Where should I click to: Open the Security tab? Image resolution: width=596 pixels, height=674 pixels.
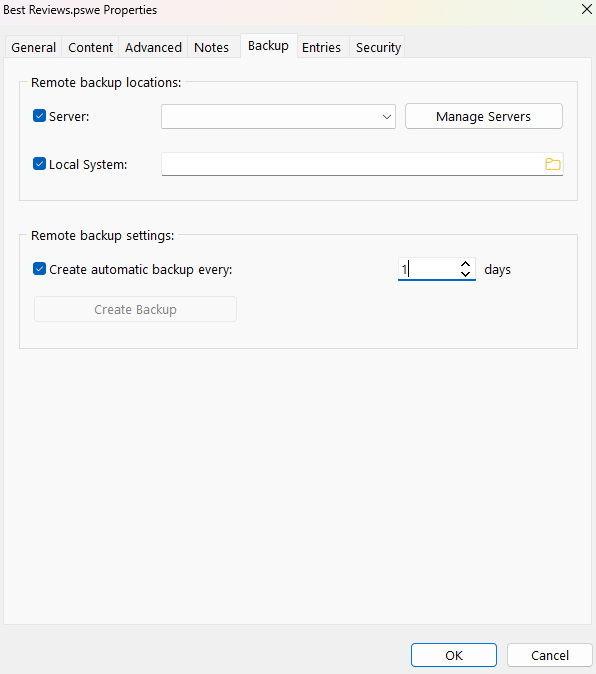(x=378, y=47)
